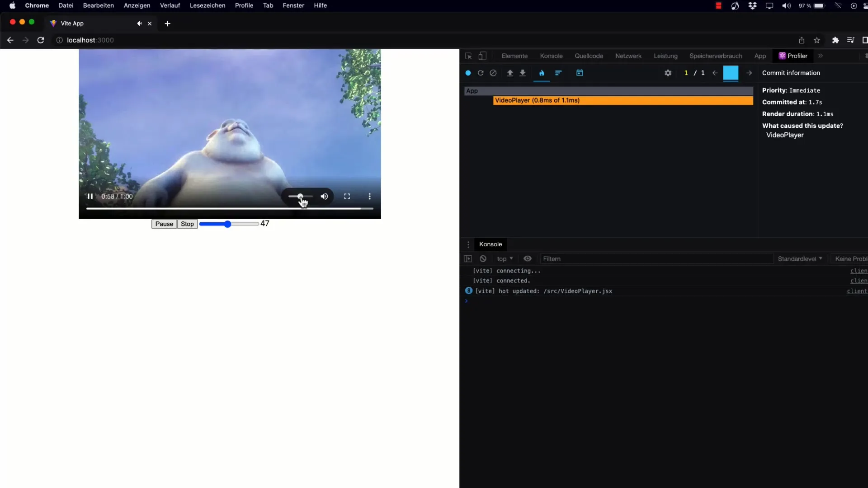Click the Pause button below the video
This screenshot has height=488, width=868.
point(164,224)
